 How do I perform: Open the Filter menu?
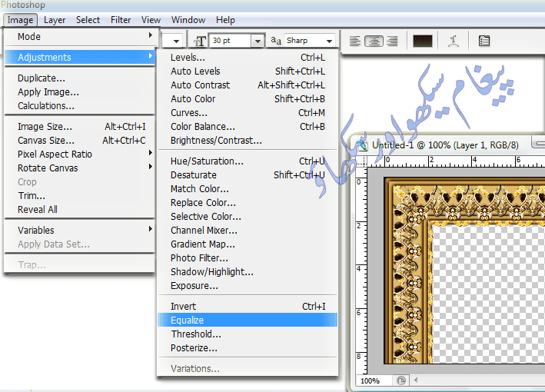pyautogui.click(x=121, y=20)
